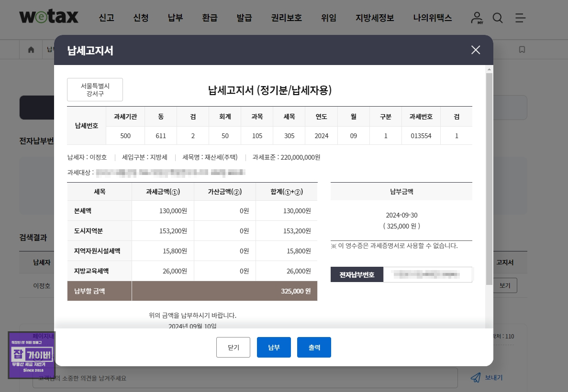Go to home via breadcrumb house icon

click(31, 50)
